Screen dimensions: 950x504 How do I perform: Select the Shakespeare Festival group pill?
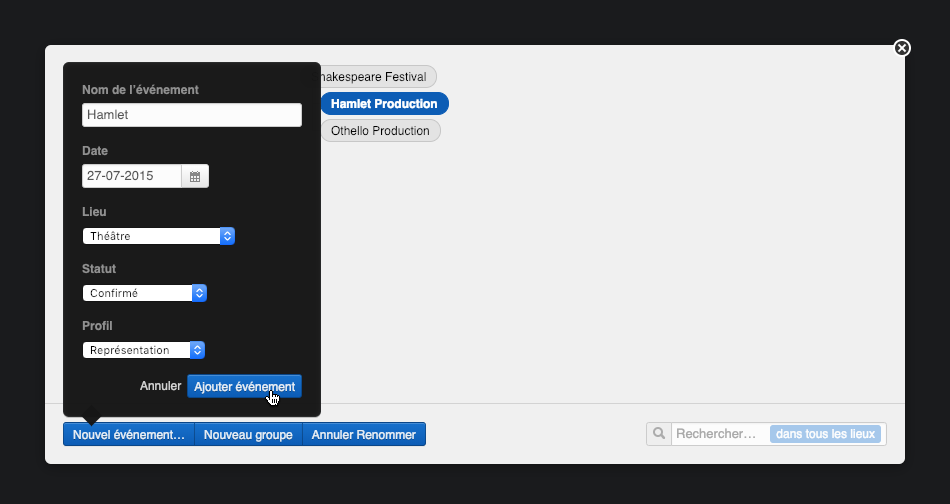375,77
